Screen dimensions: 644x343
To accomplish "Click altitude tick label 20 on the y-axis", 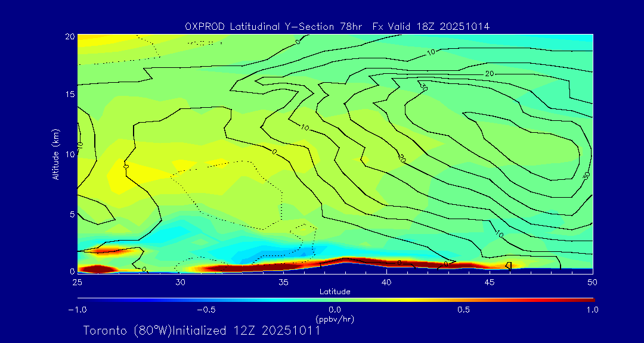I will [69, 36].
